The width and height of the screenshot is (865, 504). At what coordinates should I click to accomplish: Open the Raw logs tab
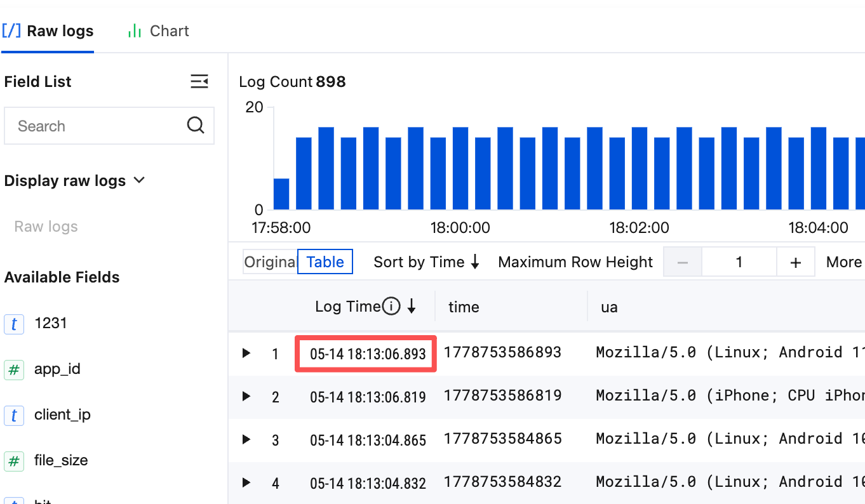48,31
